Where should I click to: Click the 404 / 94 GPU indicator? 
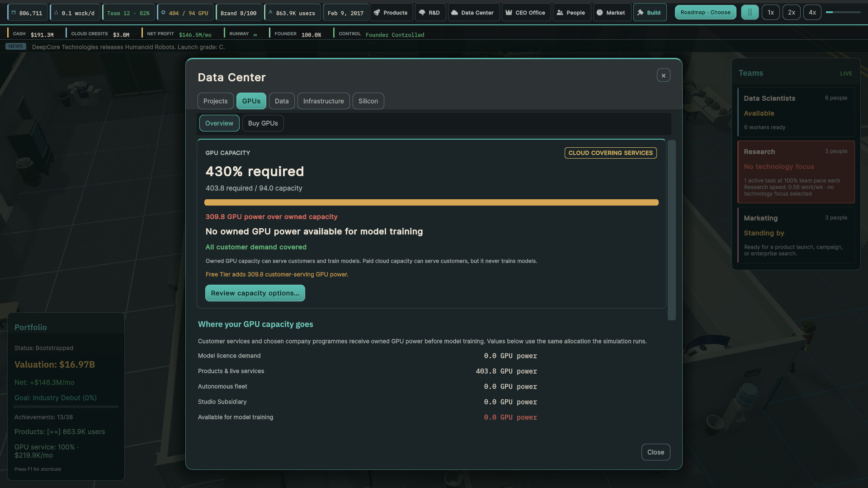pyautogui.click(x=185, y=13)
